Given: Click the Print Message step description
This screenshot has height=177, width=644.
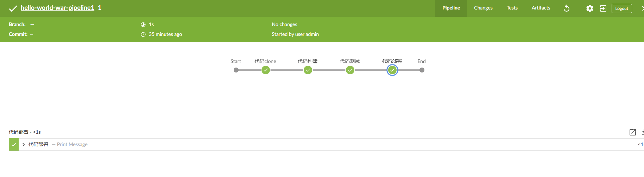Looking at the screenshot, I should click(x=72, y=145).
